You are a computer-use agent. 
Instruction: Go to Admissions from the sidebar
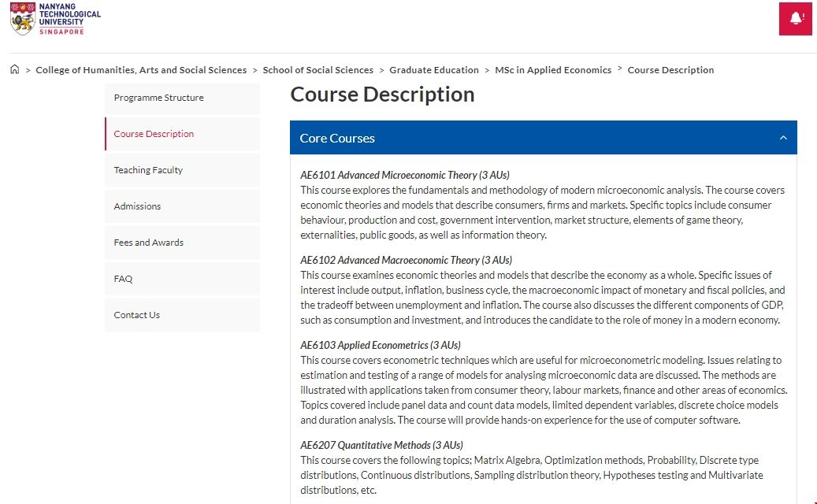pyautogui.click(x=137, y=206)
